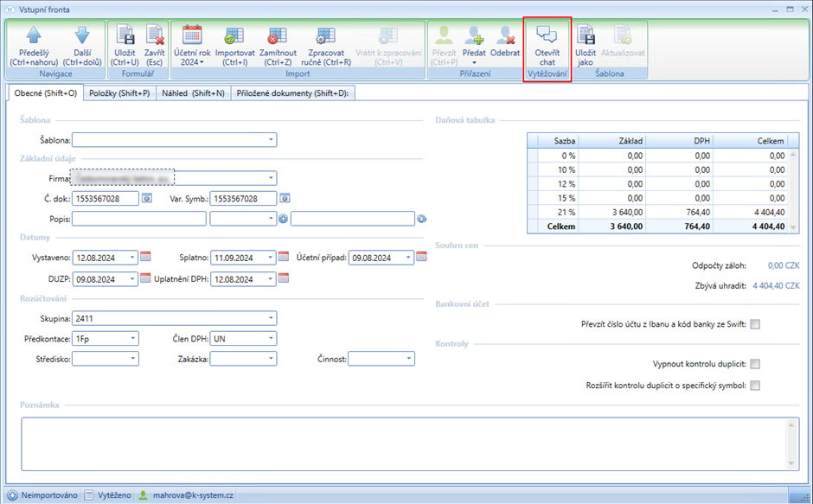
Task: Click the Odebrat user icon
Action: (x=505, y=35)
